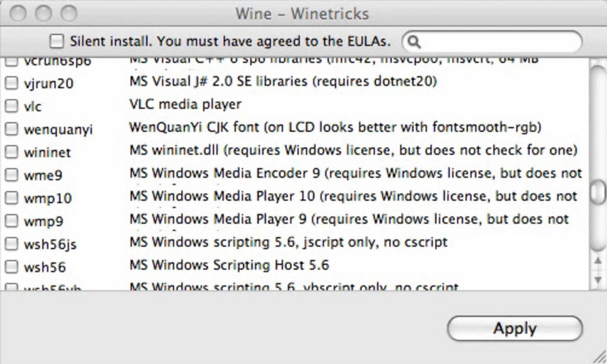Close the Winetricks window
Screen dimensions: 607x364
[x=18, y=13]
